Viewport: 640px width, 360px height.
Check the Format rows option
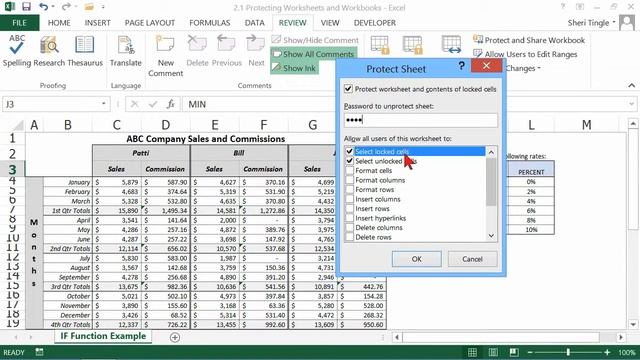point(349,189)
